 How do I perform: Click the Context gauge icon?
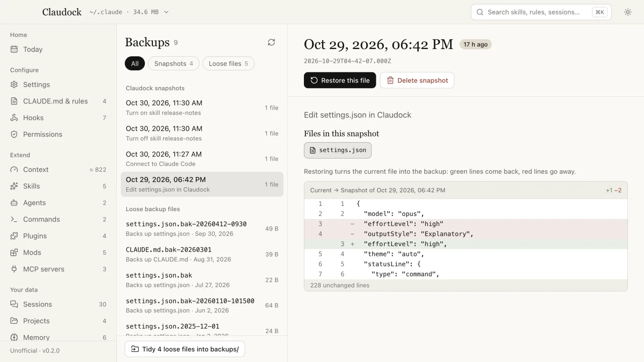tap(14, 170)
